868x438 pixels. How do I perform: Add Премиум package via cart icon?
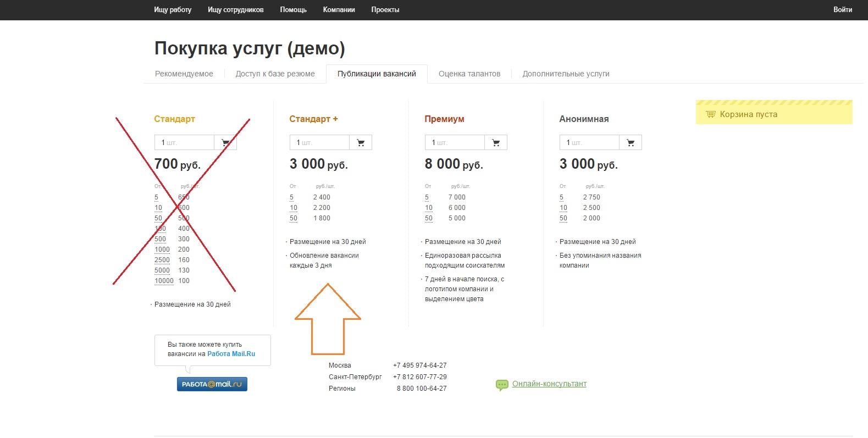[x=496, y=143]
